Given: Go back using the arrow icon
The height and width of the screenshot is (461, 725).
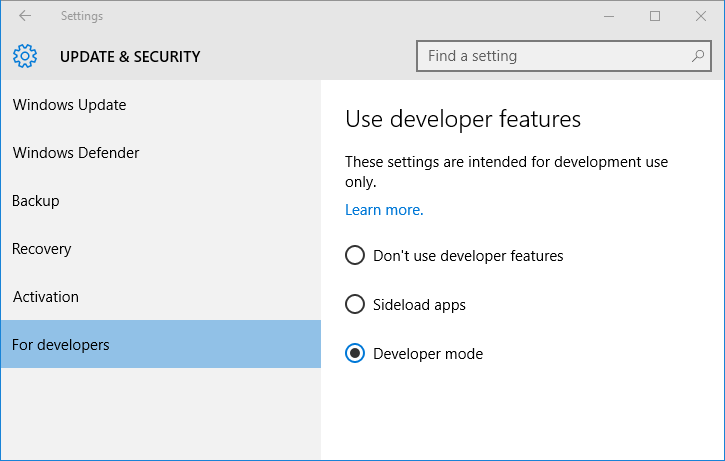Looking at the screenshot, I should (25, 16).
